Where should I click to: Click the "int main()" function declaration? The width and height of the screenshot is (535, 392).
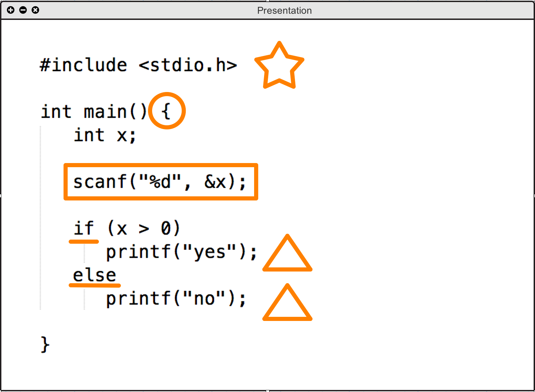(94, 112)
